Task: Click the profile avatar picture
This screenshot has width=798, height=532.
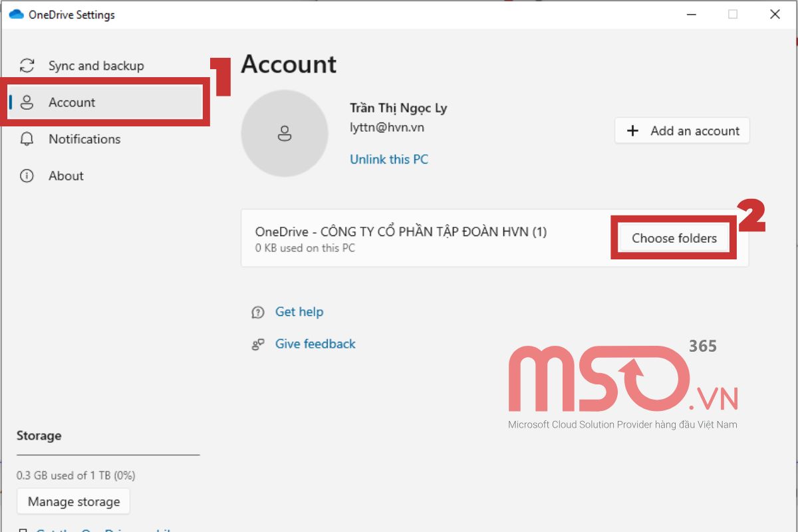Action: [x=285, y=133]
